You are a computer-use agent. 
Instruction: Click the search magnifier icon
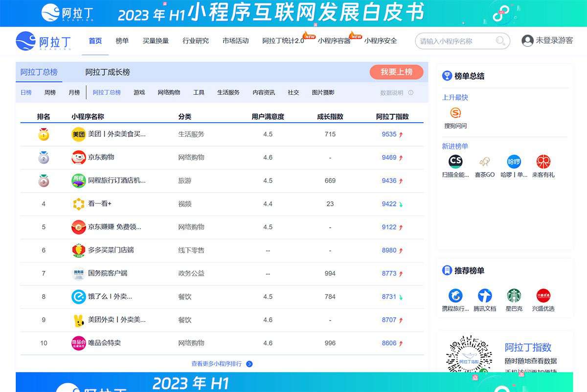point(500,41)
